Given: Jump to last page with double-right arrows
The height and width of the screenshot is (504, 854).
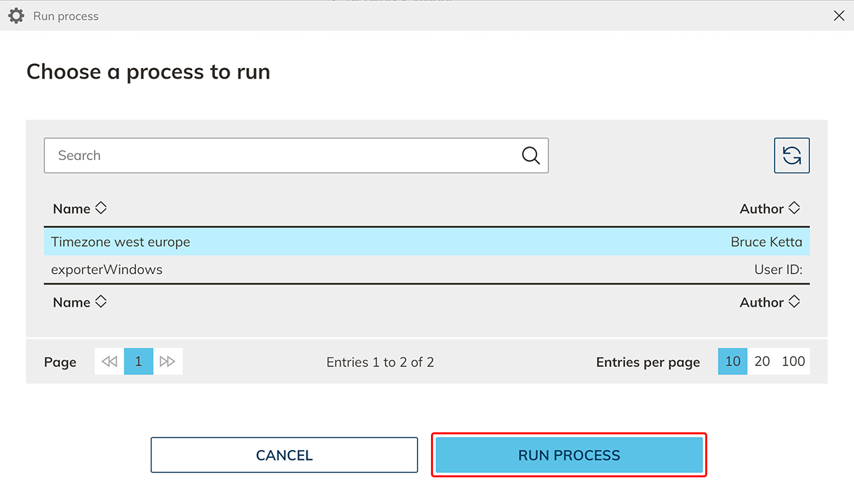Looking at the screenshot, I should tap(167, 361).
